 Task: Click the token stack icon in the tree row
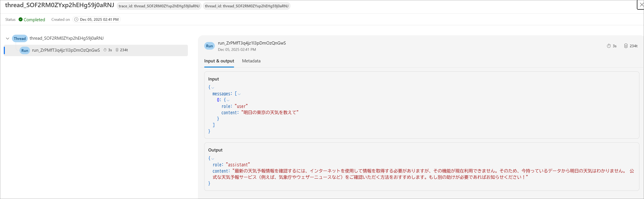(117, 50)
